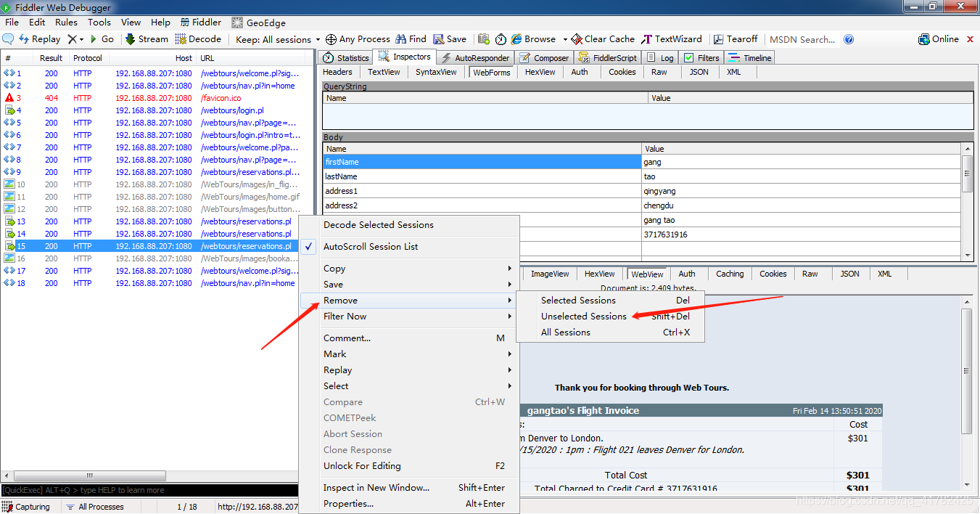Select the response ImageView tab
Viewport: 980px width, 514px height.
550,274
